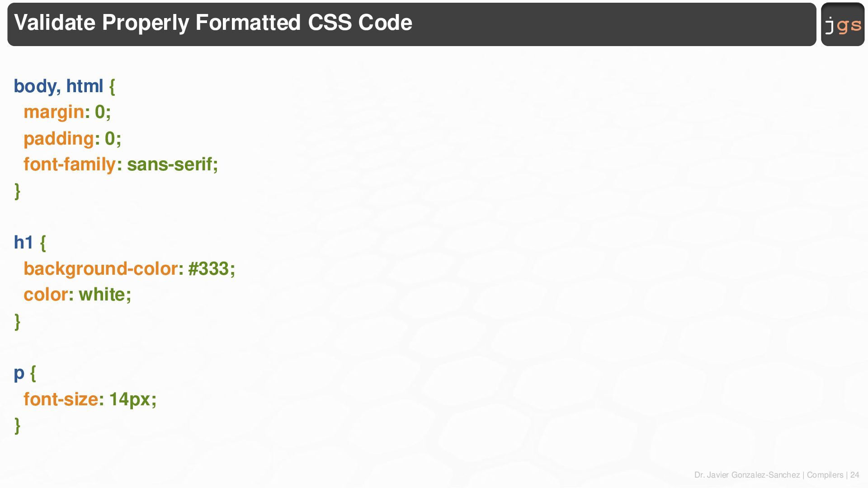Click the closing brace of p rule

(x=17, y=426)
